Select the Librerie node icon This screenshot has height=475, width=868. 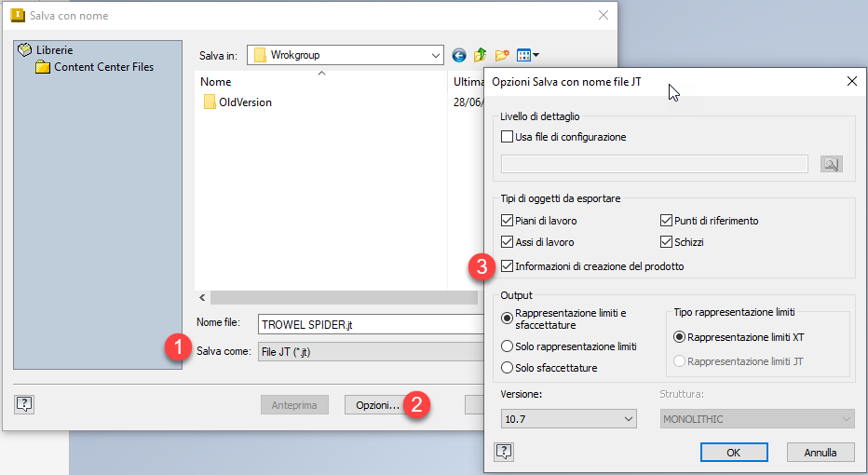click(x=25, y=49)
